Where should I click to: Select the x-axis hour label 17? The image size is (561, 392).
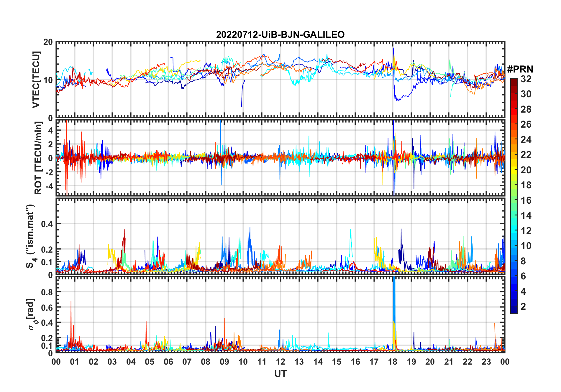374,362
